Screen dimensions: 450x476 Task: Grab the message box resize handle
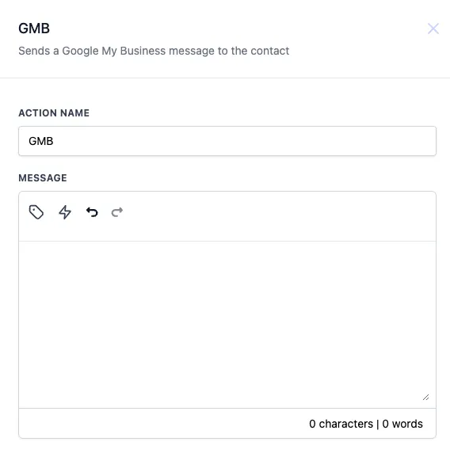425,397
